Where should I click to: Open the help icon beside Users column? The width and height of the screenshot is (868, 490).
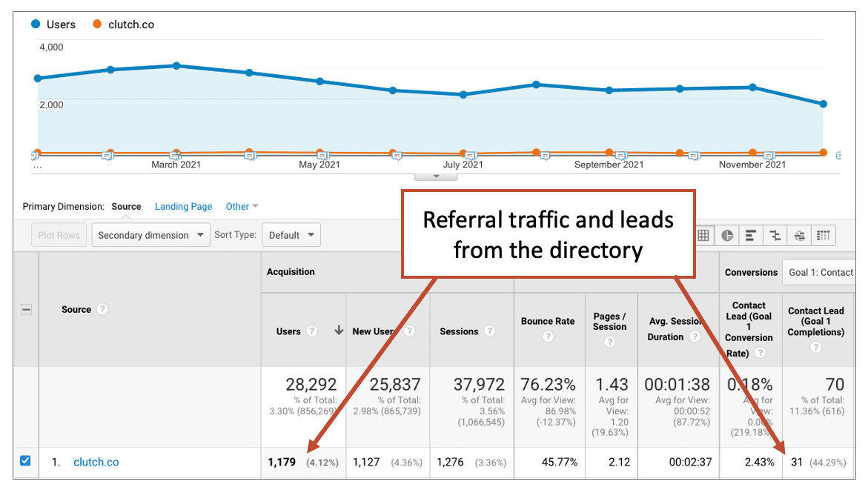pyautogui.click(x=311, y=331)
